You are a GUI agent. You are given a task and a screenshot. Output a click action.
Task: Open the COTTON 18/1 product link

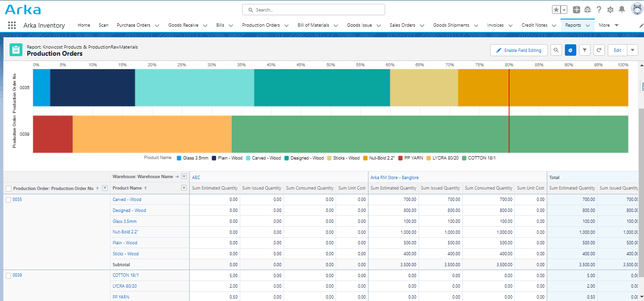125,275
